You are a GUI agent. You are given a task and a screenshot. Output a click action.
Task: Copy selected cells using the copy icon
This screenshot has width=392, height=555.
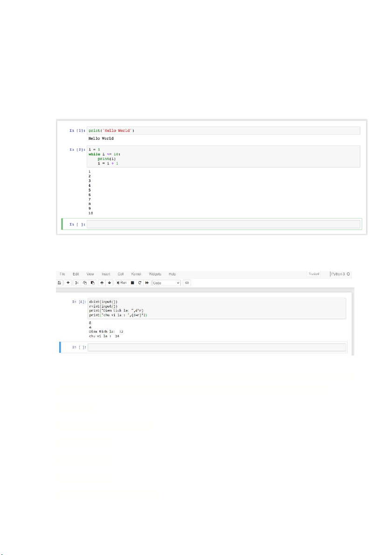point(85,283)
